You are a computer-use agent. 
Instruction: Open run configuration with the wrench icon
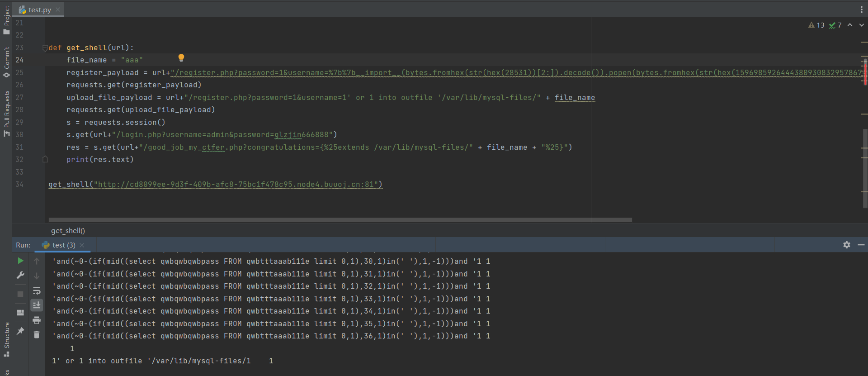coord(20,276)
